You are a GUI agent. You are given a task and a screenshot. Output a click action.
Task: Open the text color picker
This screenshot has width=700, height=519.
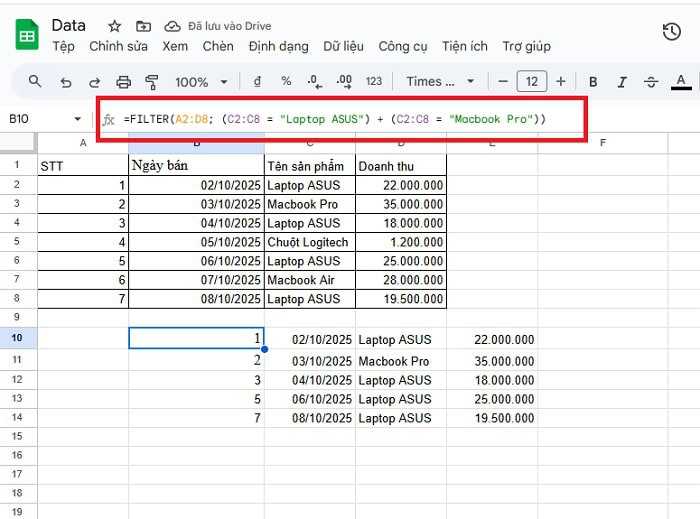click(682, 82)
